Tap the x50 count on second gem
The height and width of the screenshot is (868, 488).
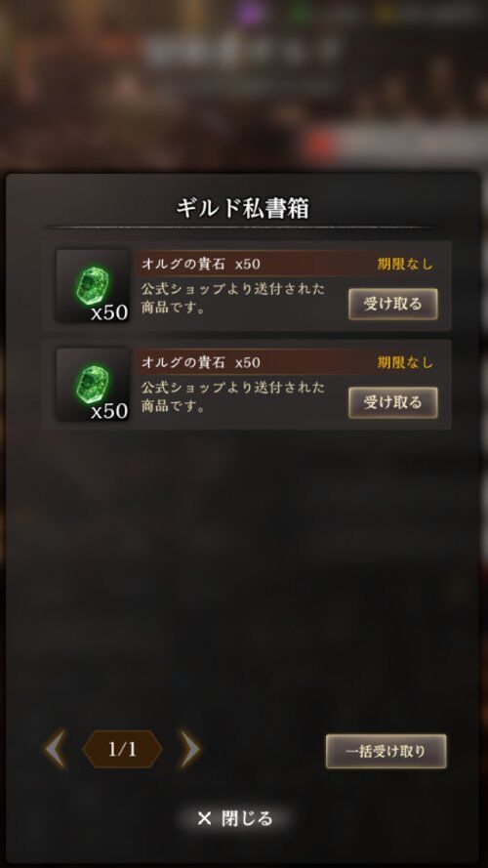pos(109,411)
